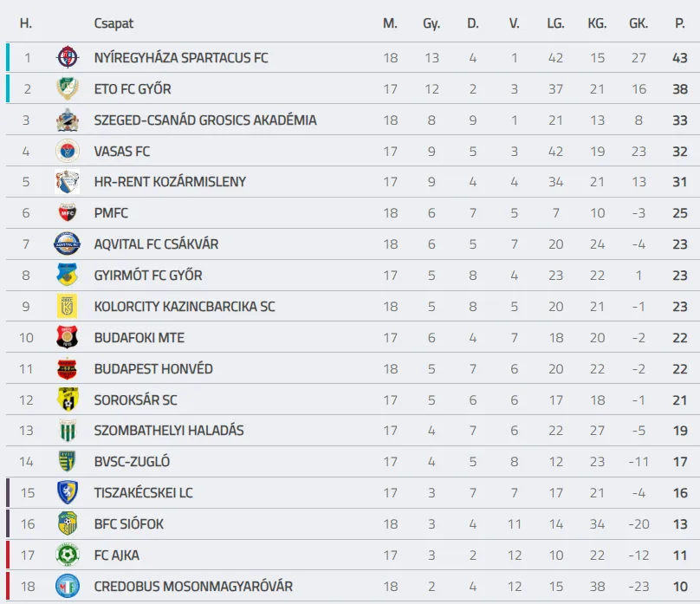Open the HR-Rent Kozármisleny team link
Image resolution: width=700 pixels, height=604 pixels.
(x=170, y=182)
